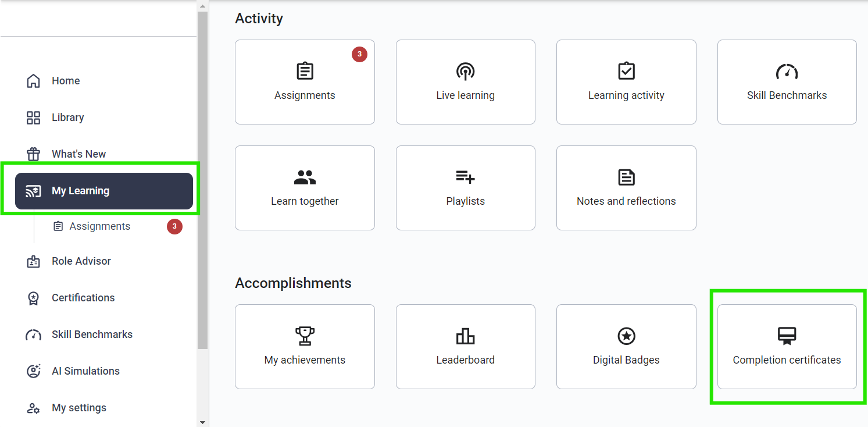Open the Digital Badges card

(x=626, y=347)
